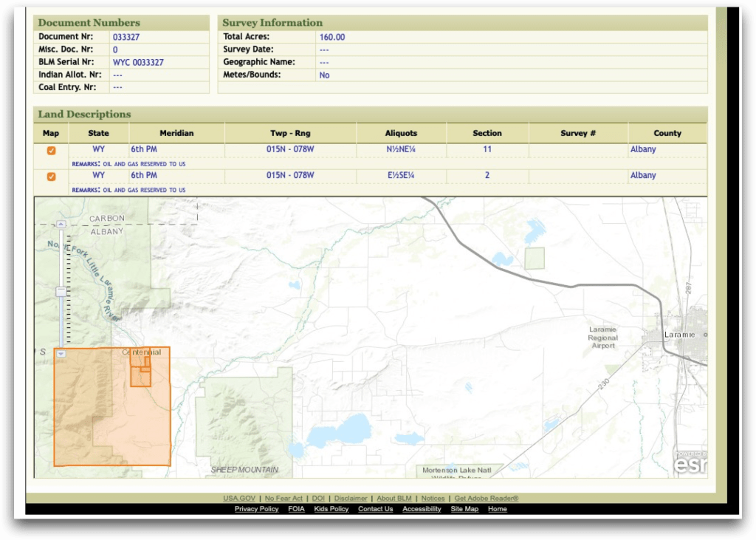756x540 pixels.
Task: Click the Albany county link in Section 11 row
Action: click(643, 149)
